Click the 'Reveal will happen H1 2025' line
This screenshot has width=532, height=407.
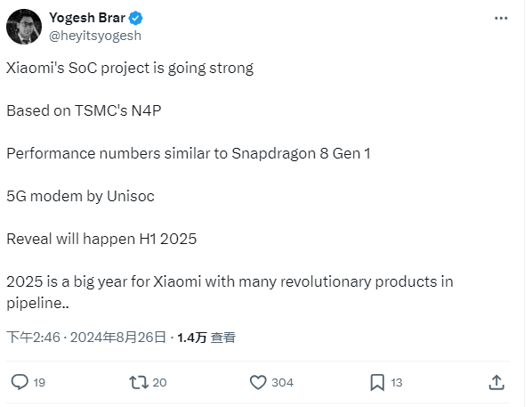(101, 239)
